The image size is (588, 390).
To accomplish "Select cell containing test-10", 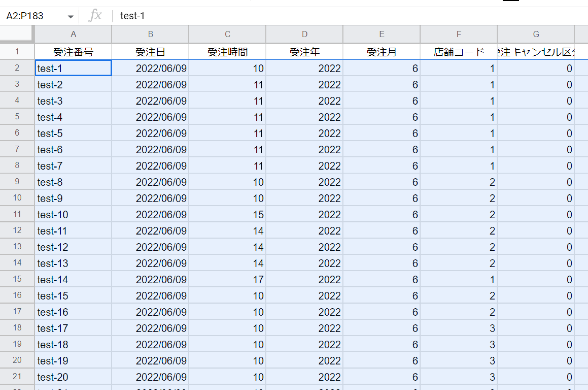I will coord(73,214).
